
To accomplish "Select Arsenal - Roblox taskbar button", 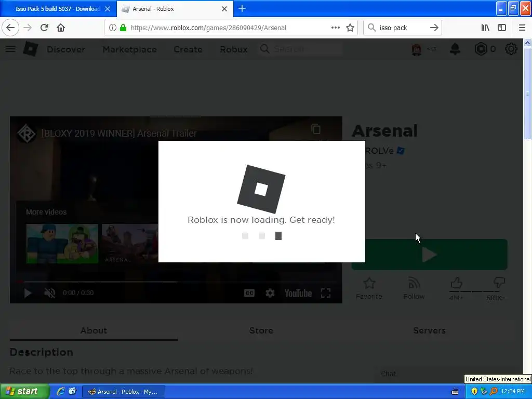I will click(x=124, y=392).
